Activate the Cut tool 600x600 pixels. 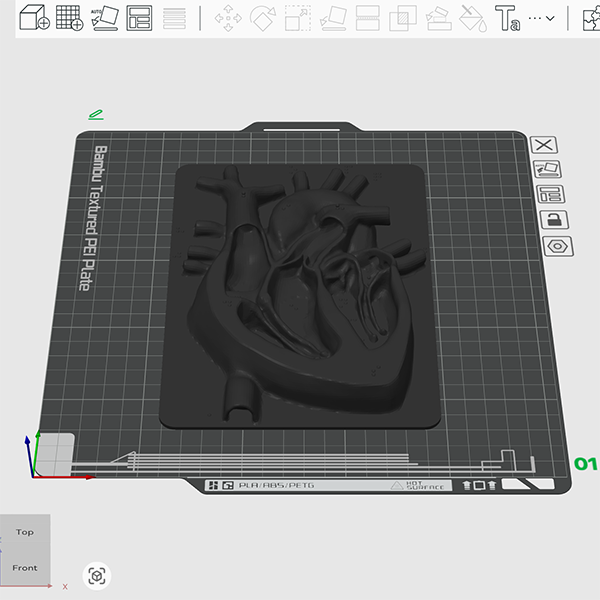pos(367,18)
